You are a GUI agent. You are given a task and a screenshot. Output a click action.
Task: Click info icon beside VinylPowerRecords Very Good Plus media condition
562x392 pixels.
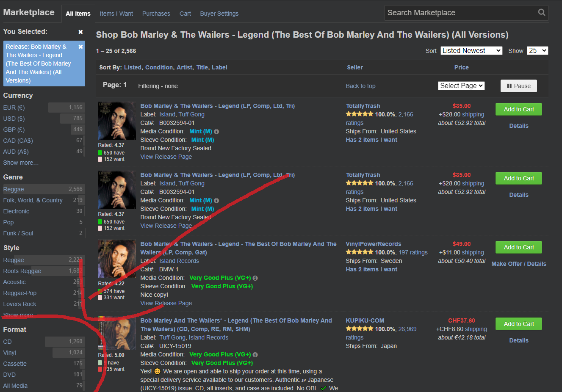[255, 278]
